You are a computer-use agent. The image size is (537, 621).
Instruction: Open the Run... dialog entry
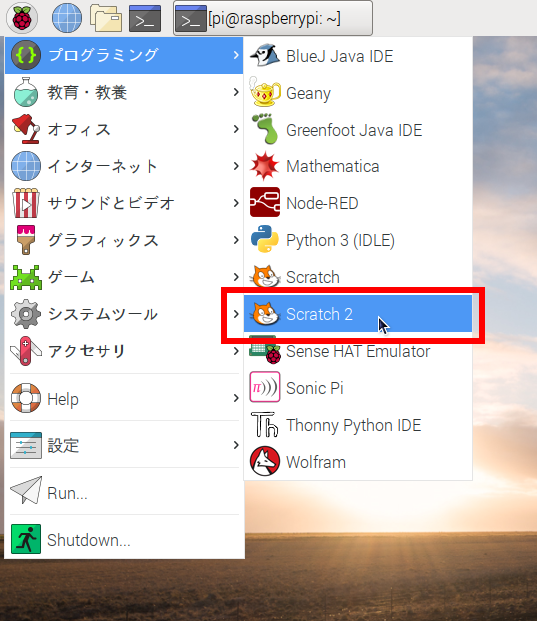tap(124, 492)
